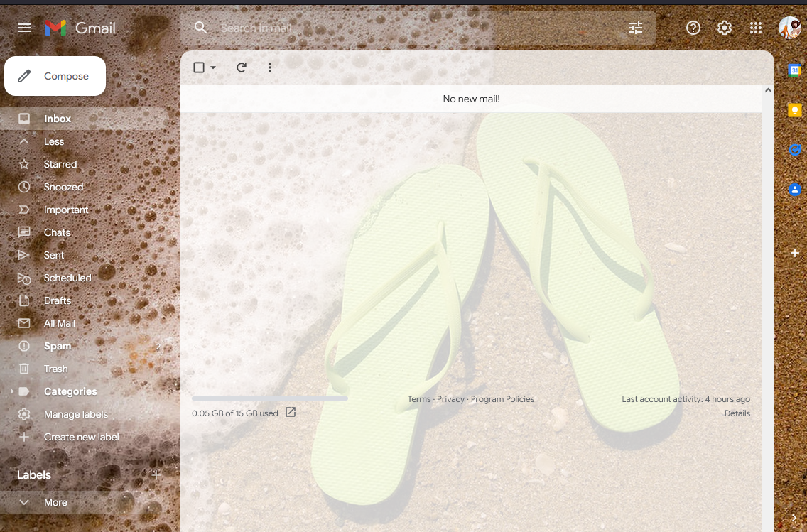Click the trash can icon

pos(23,369)
